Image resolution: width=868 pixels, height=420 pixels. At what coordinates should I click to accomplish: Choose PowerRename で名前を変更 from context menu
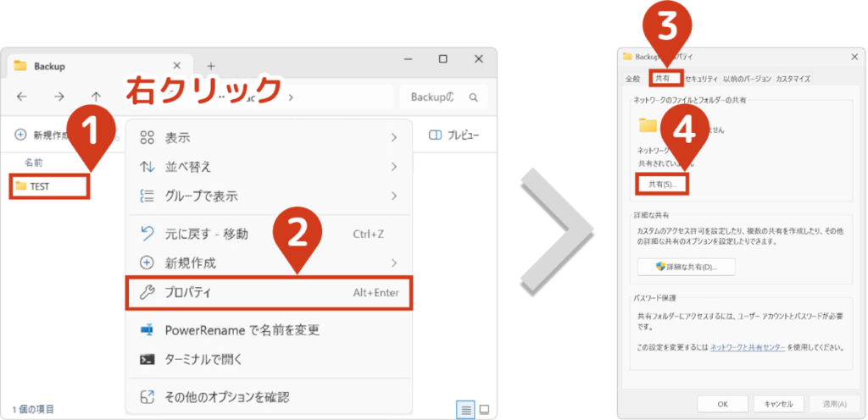tap(242, 329)
